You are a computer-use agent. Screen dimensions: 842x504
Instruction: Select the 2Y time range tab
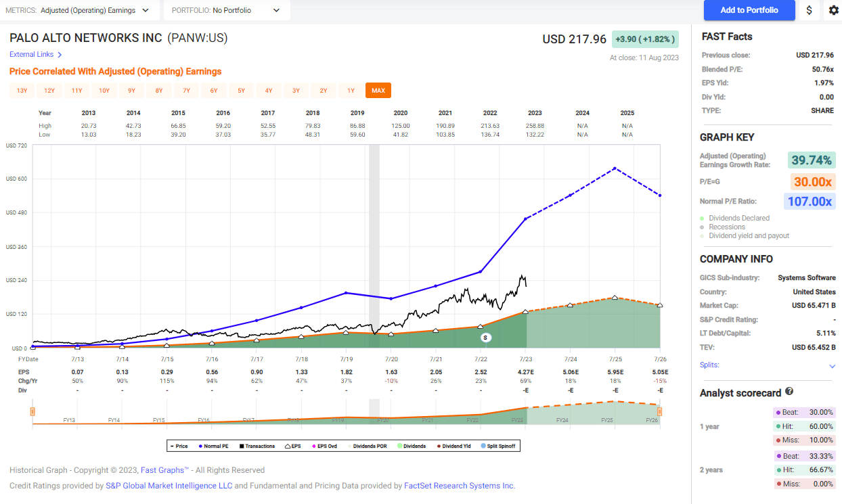324,91
